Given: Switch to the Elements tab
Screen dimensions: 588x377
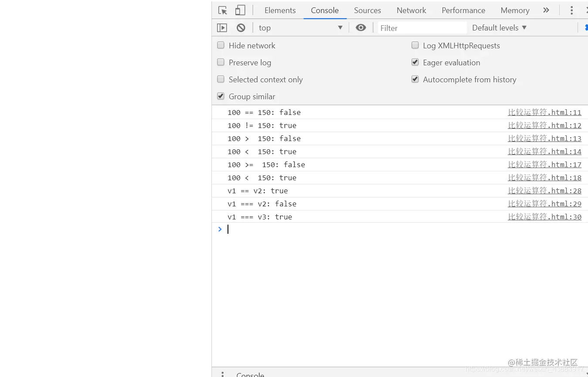Looking at the screenshot, I should click(280, 10).
